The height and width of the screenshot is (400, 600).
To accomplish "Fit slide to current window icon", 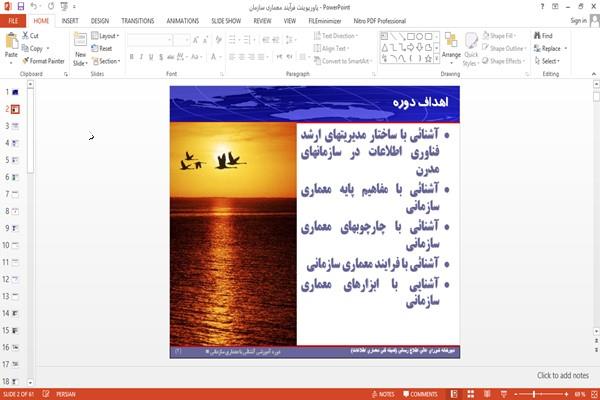I will (594, 394).
